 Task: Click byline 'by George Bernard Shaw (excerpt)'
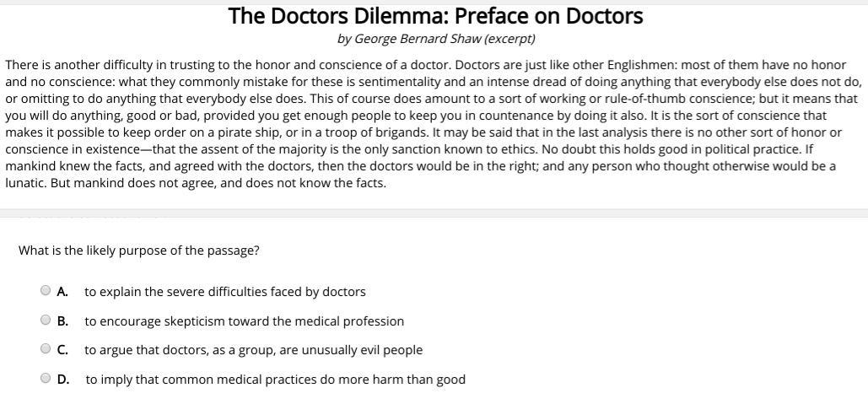[x=435, y=40]
